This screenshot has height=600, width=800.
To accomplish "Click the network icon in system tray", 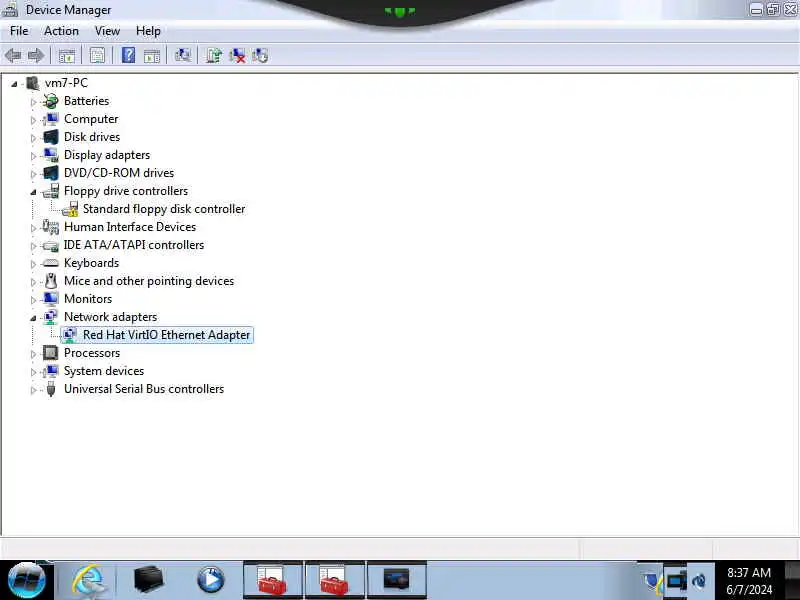I will 677,581.
